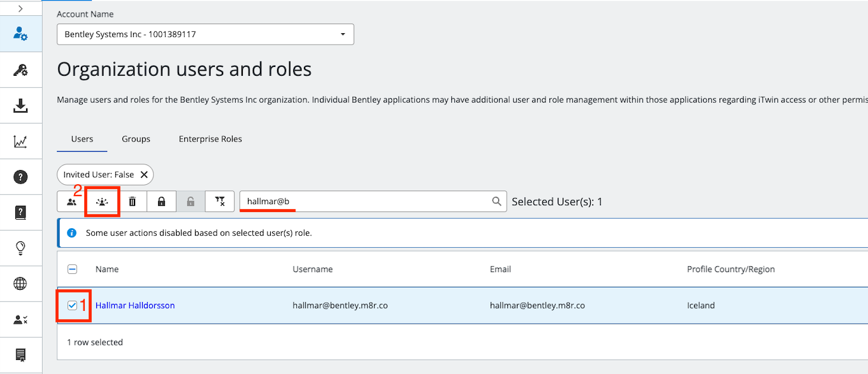Open the Hallmar Halldorsson user link
The width and height of the screenshot is (868, 374).
(135, 306)
